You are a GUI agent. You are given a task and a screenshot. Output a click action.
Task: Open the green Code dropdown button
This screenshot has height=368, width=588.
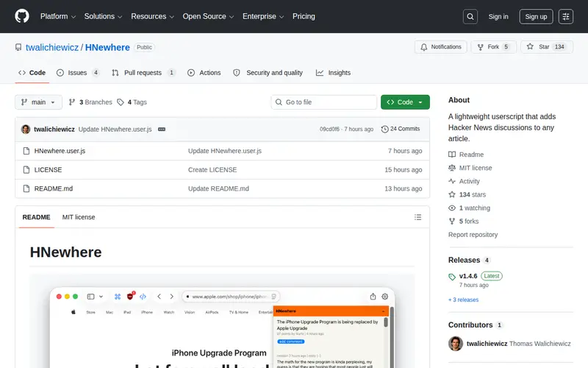(x=405, y=102)
